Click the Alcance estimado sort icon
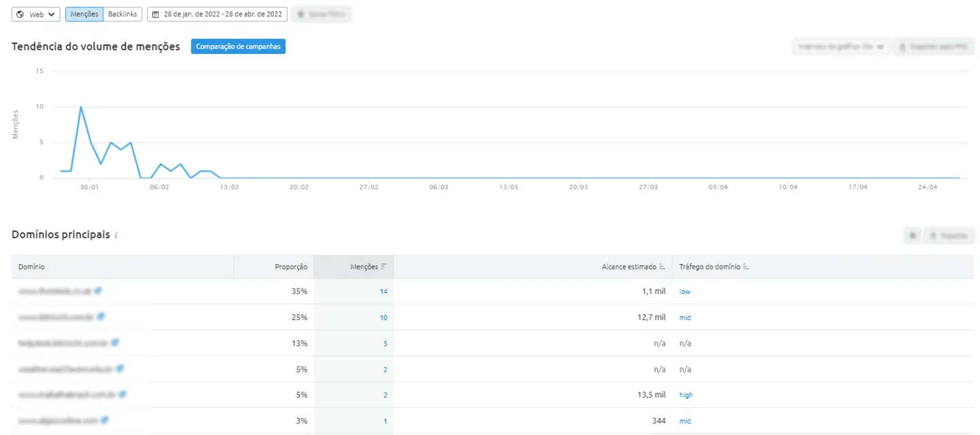The height and width of the screenshot is (435, 980). click(663, 267)
